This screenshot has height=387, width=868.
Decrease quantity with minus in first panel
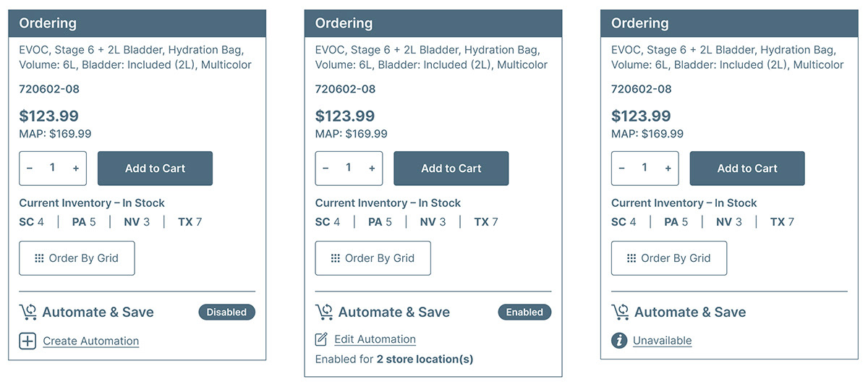tap(30, 169)
